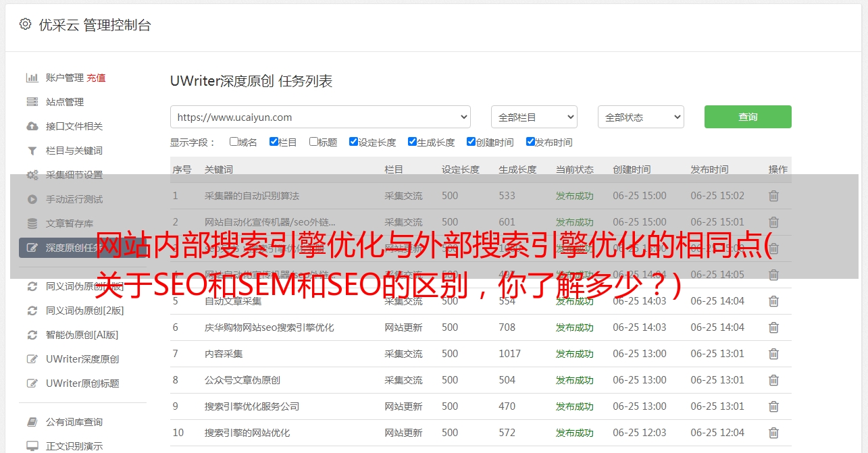Click 发布成功 status in 内容采集 row
Screen dimensions: 868x453
(x=575, y=354)
